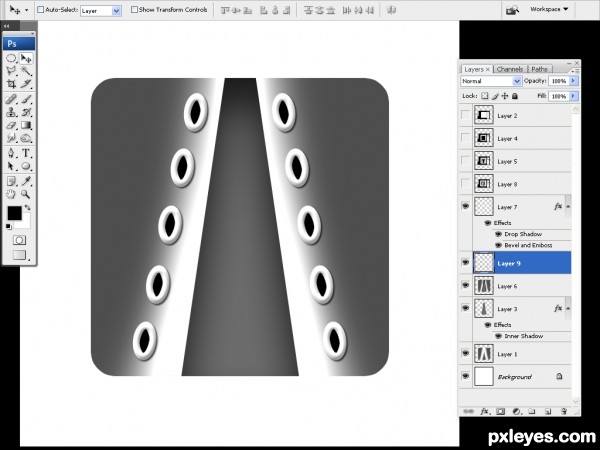This screenshot has height=450, width=600.
Task: Select the Brush tool
Action: point(26,99)
